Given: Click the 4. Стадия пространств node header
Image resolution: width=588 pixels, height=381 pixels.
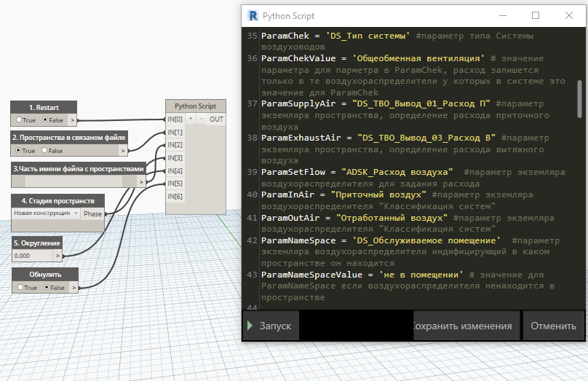Looking at the screenshot, I should pos(57,201).
